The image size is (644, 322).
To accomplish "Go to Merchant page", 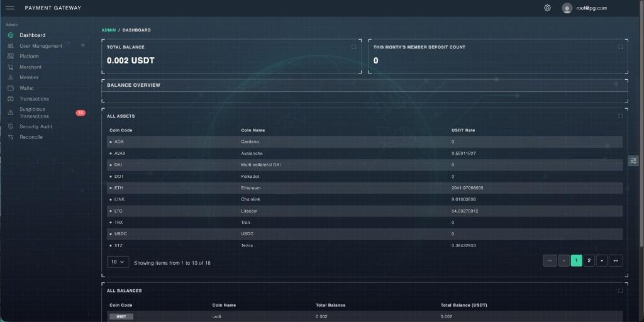I will coord(30,67).
